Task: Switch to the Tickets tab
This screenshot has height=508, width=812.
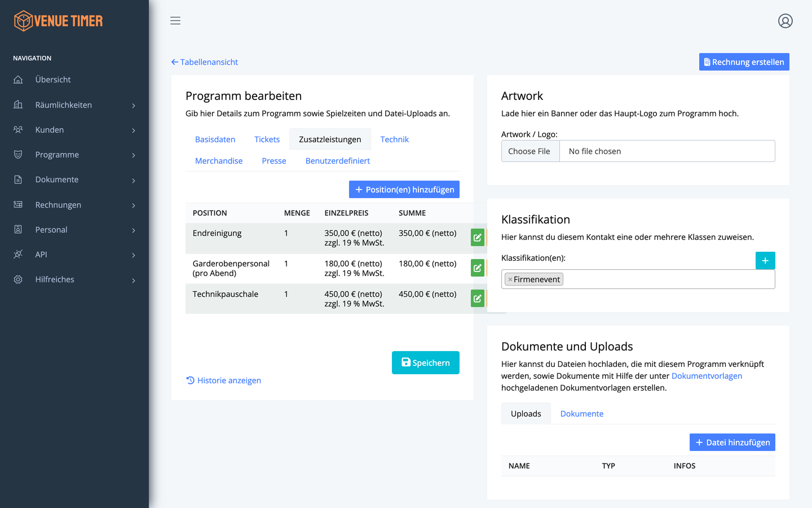Action: [x=267, y=139]
